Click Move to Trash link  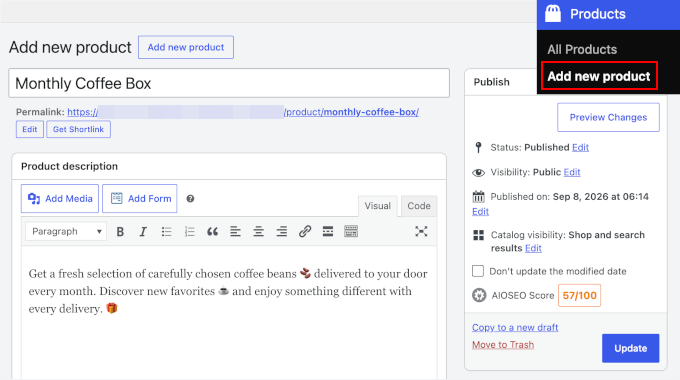[x=503, y=345]
